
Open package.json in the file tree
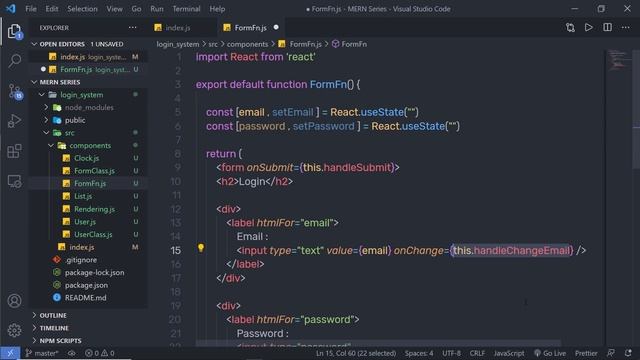point(86,285)
